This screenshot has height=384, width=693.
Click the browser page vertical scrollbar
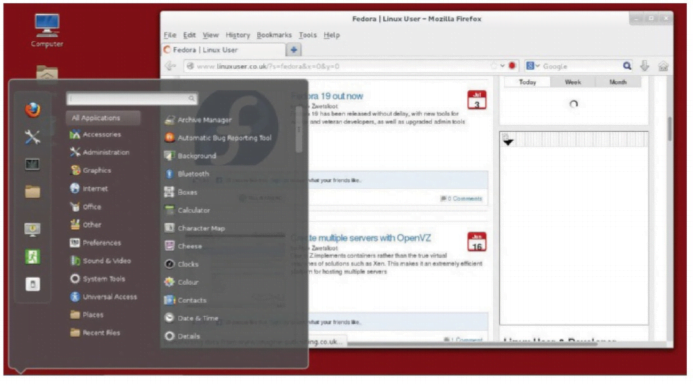670,129
